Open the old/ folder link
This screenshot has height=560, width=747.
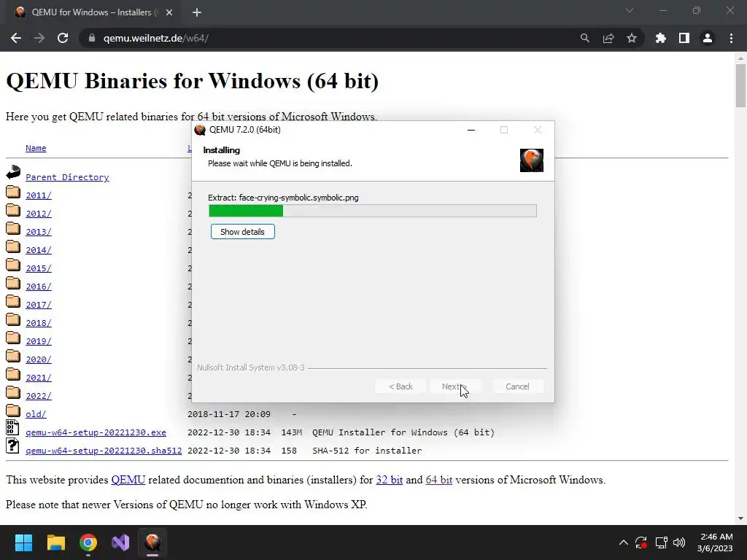(x=36, y=414)
